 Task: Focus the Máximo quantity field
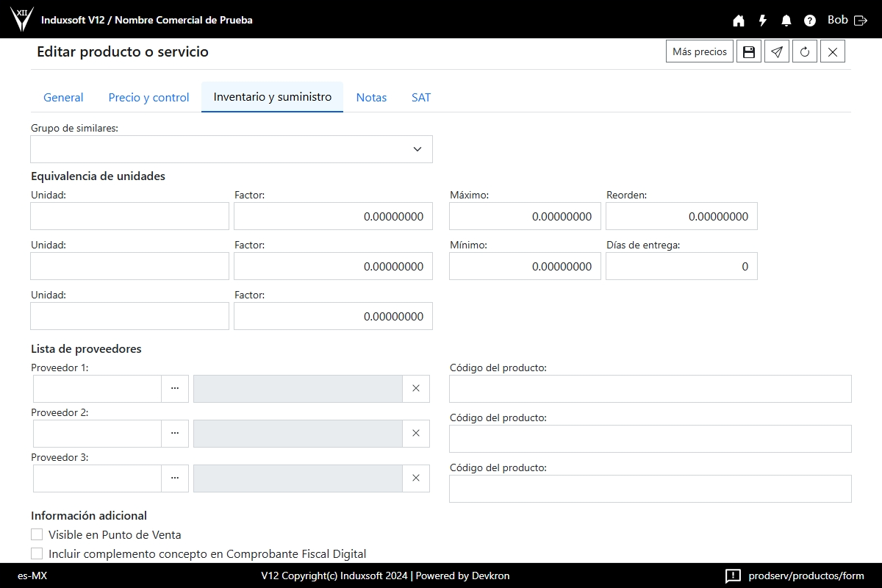click(x=525, y=216)
